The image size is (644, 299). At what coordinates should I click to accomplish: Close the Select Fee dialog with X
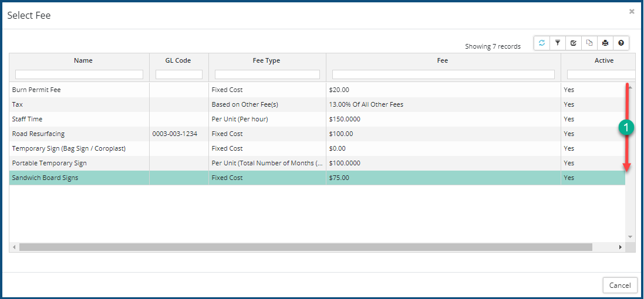tap(632, 11)
